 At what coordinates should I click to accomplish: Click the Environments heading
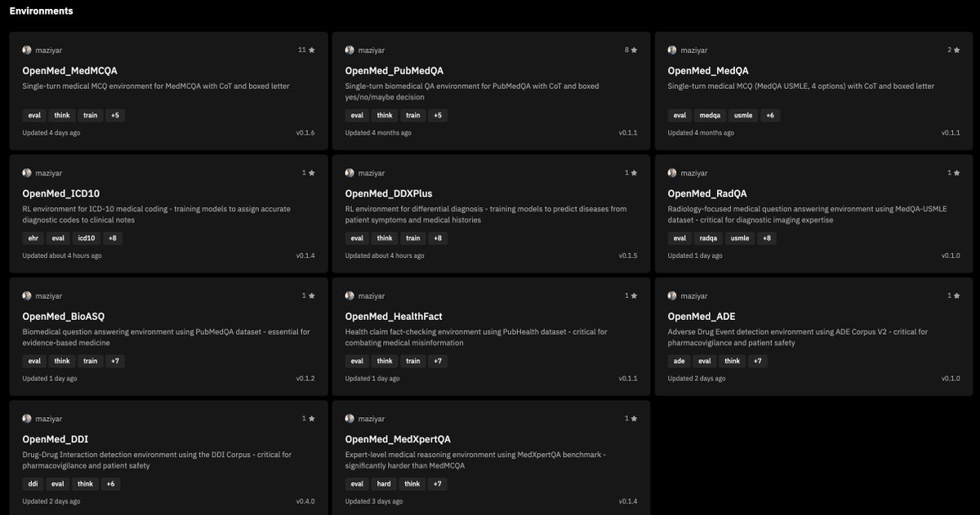tap(41, 11)
